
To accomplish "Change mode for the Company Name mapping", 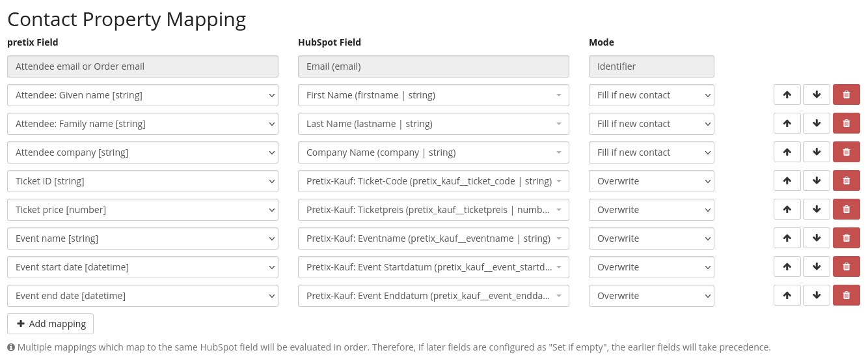I will (x=651, y=152).
